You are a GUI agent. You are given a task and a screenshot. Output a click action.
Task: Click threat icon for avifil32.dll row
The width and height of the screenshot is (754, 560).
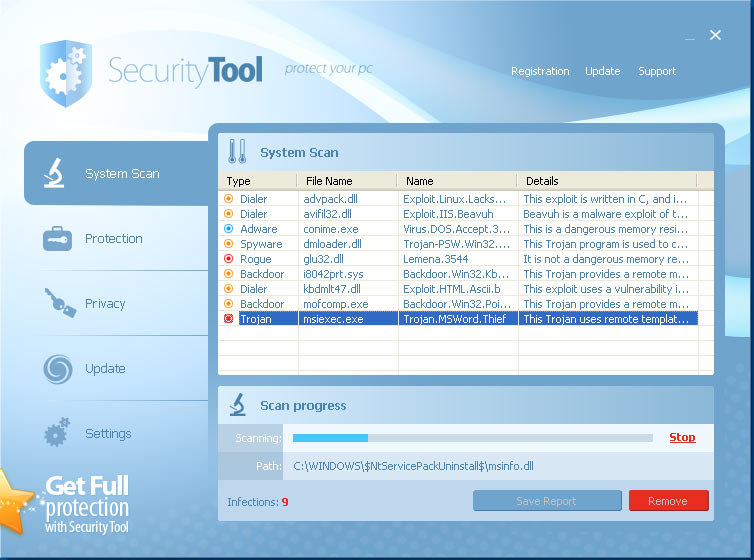click(229, 213)
